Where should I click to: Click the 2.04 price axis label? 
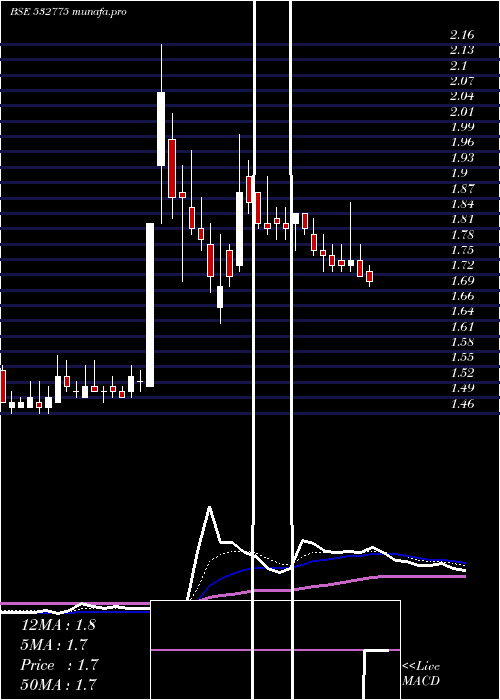click(462, 96)
